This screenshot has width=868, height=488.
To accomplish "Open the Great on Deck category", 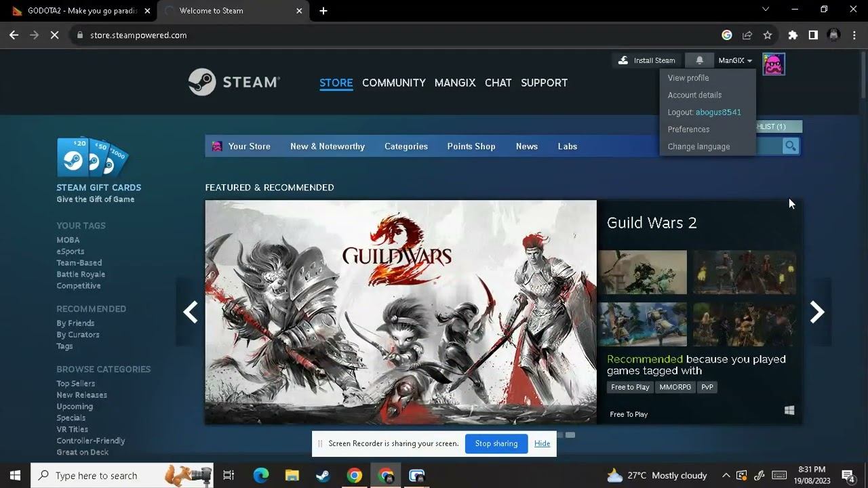I will [83, 452].
